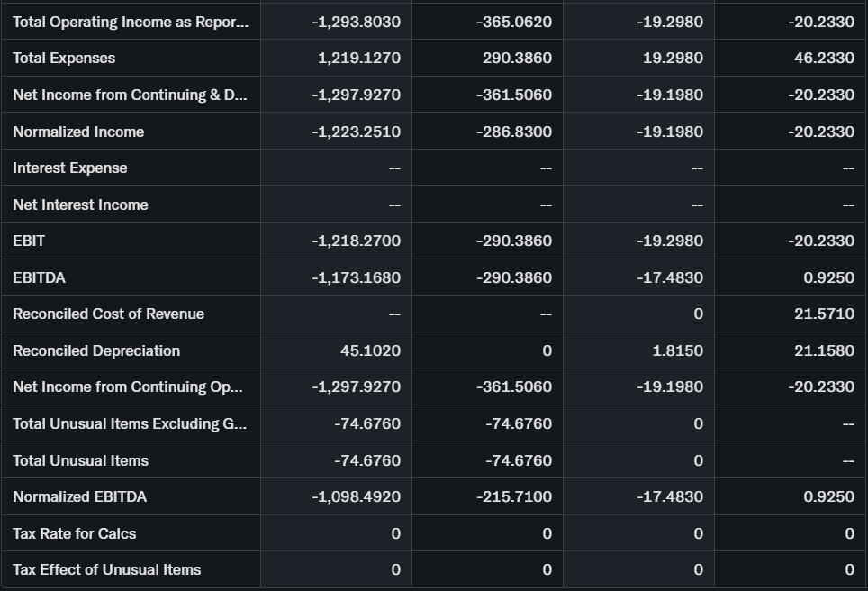Click the Tax Rate for Calcs label
Viewport: 868px width, 591px height.
point(75,533)
